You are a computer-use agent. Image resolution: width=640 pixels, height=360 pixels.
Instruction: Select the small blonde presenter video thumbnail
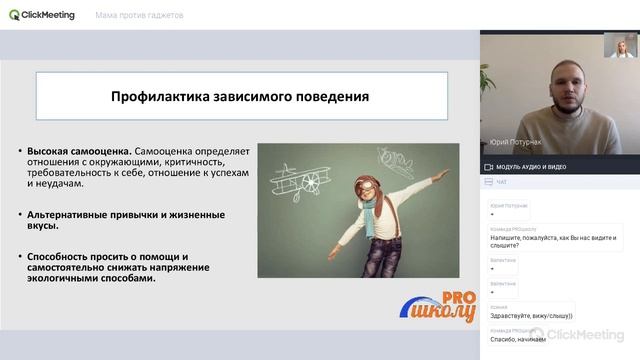point(620,45)
